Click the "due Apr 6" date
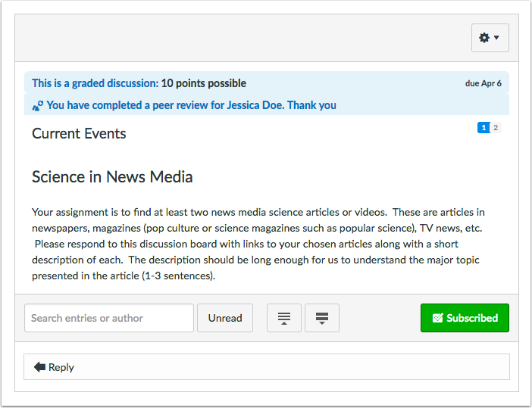The image size is (532, 408). pyautogui.click(x=483, y=83)
